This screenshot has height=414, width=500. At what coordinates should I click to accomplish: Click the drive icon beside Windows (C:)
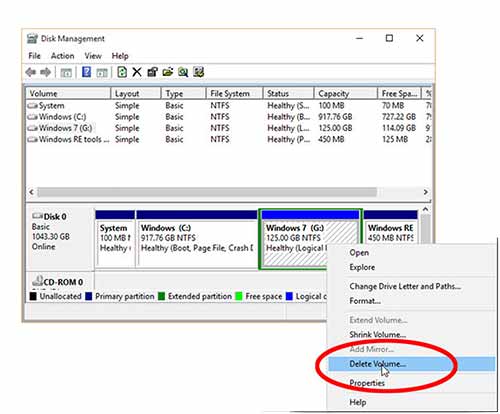tap(32, 117)
